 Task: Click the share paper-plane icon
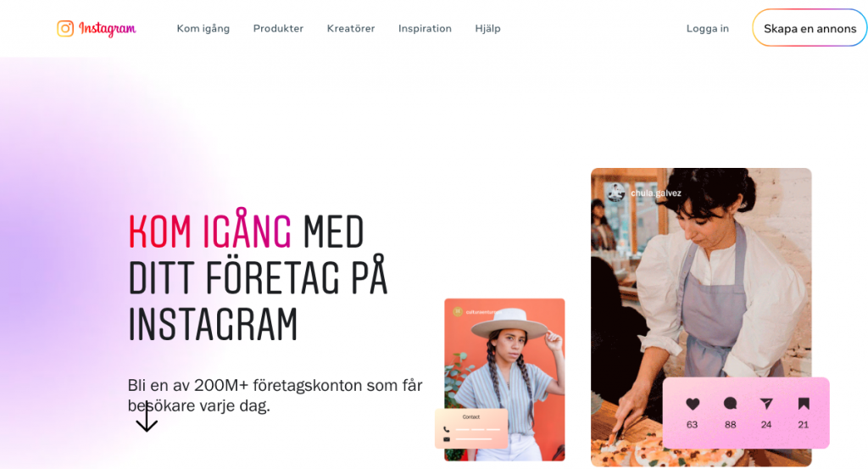pyautogui.click(x=766, y=404)
